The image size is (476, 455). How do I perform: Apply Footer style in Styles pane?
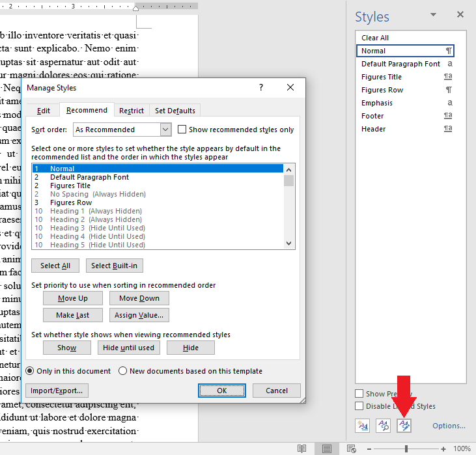(x=405, y=116)
